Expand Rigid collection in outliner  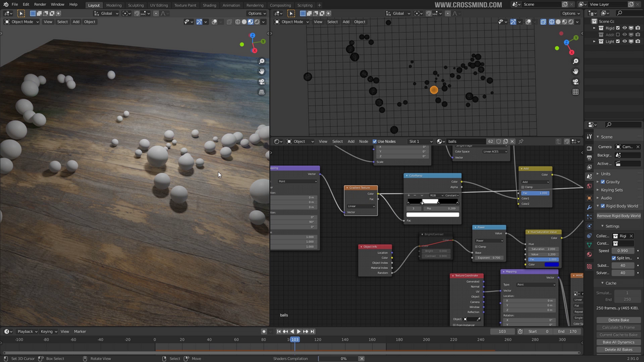(594, 28)
